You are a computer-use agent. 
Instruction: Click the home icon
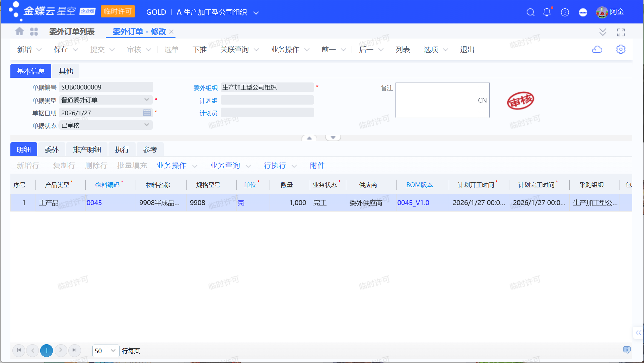click(19, 32)
